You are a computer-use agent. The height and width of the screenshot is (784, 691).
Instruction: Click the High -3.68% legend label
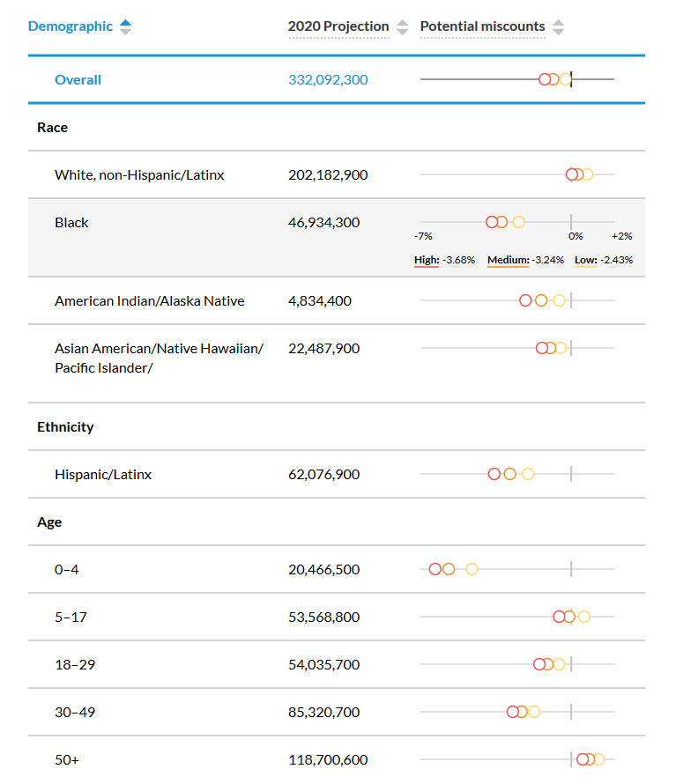[444, 260]
